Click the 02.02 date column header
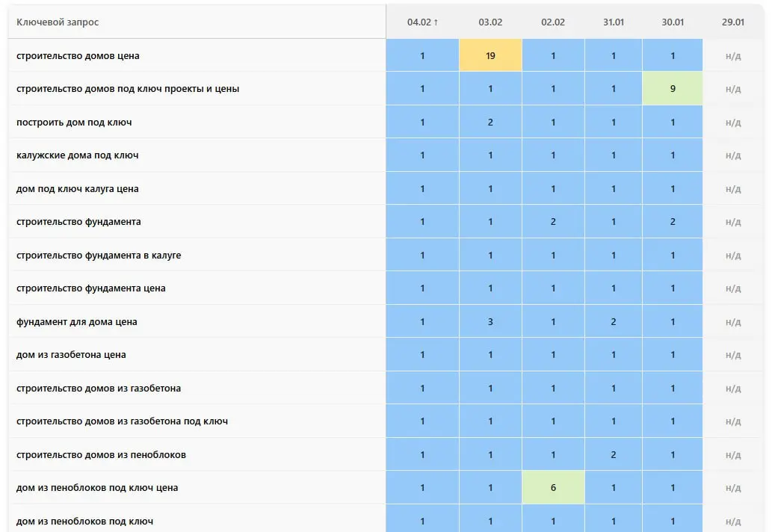The width and height of the screenshot is (772, 532). (x=553, y=22)
